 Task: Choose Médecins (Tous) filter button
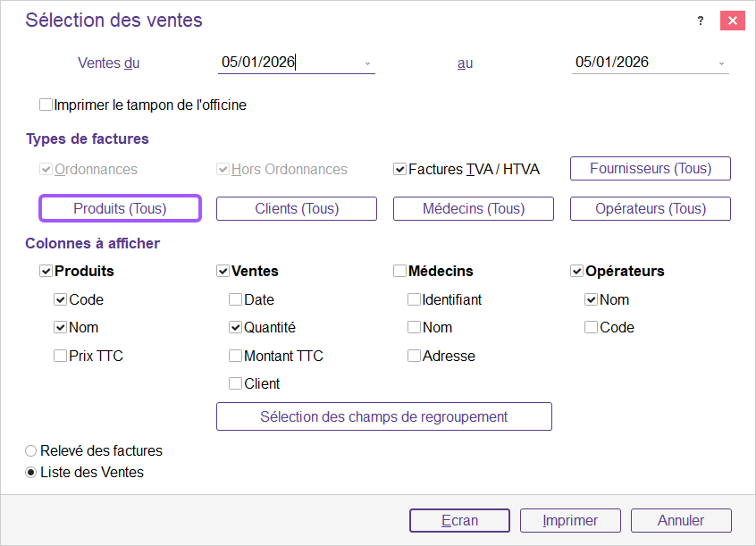pyautogui.click(x=474, y=208)
